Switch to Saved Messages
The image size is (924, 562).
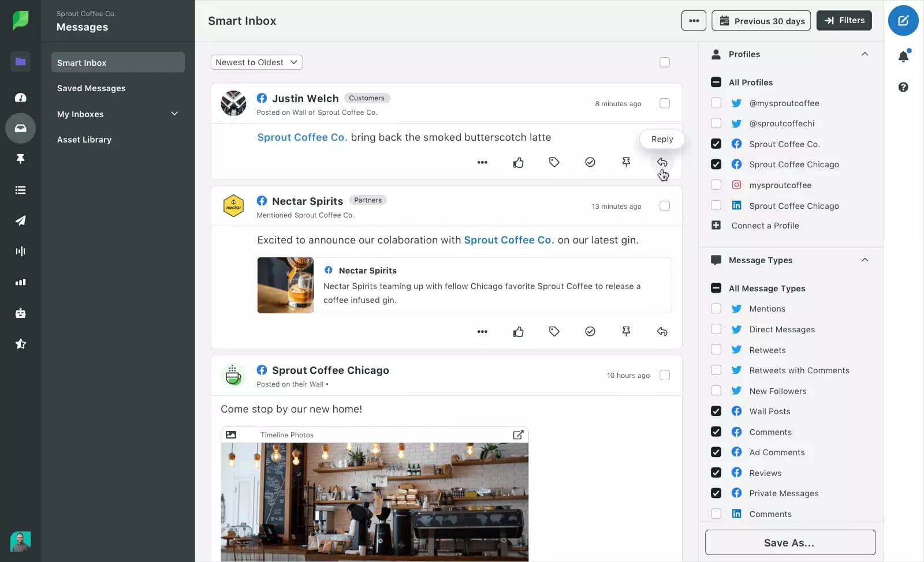pos(91,88)
